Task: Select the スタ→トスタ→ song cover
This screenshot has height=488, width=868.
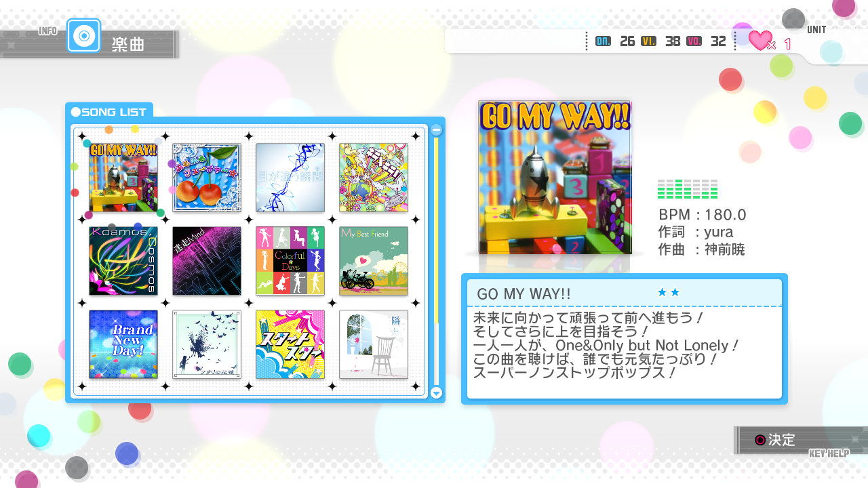Action: tap(290, 344)
